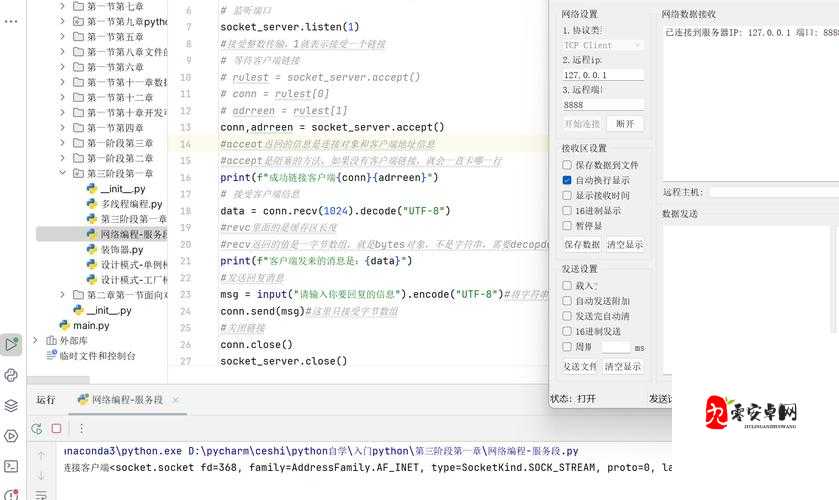Click the 发送文件 button

tap(580, 366)
